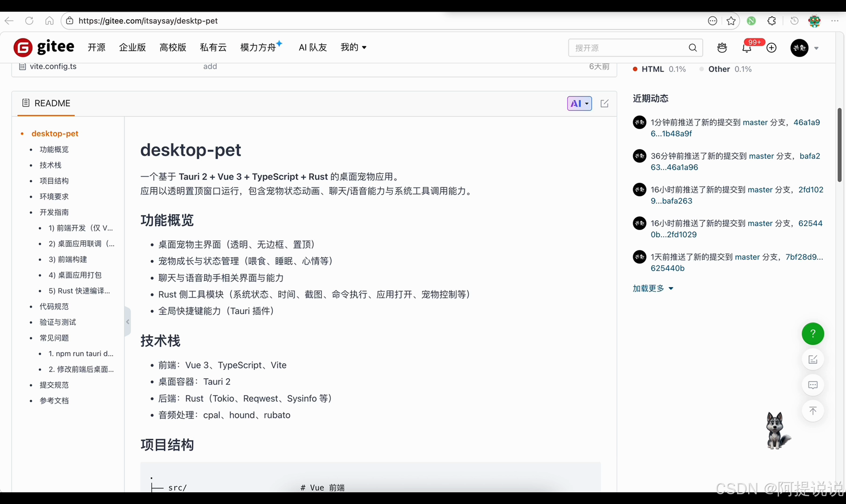Open browser more options ellipsis
846x504 pixels.
coord(835,21)
